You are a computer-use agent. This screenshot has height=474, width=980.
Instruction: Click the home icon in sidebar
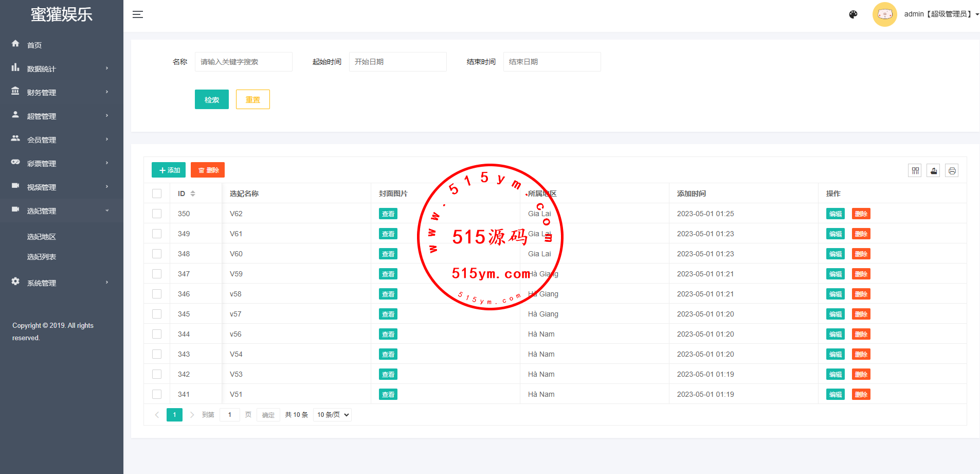(x=15, y=44)
